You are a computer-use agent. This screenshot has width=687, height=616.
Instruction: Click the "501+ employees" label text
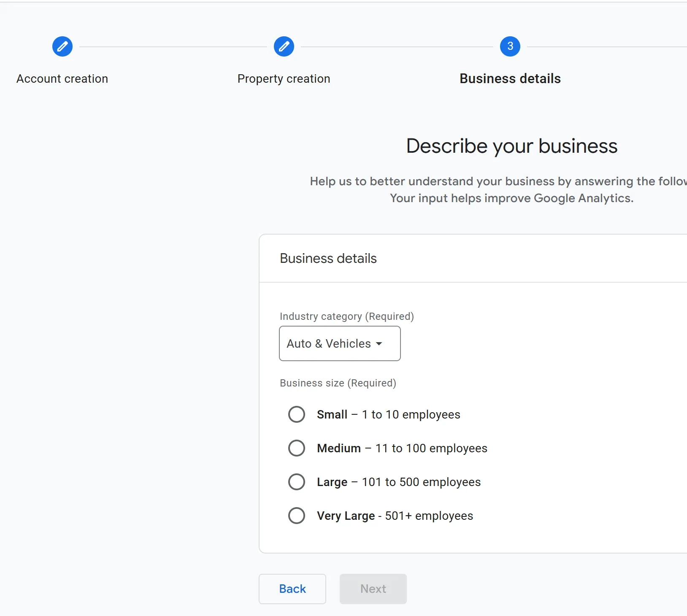point(429,516)
